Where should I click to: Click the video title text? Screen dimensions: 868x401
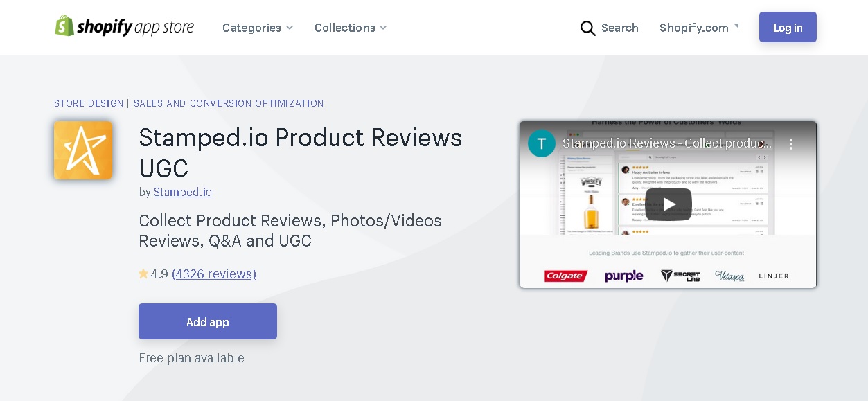666,143
